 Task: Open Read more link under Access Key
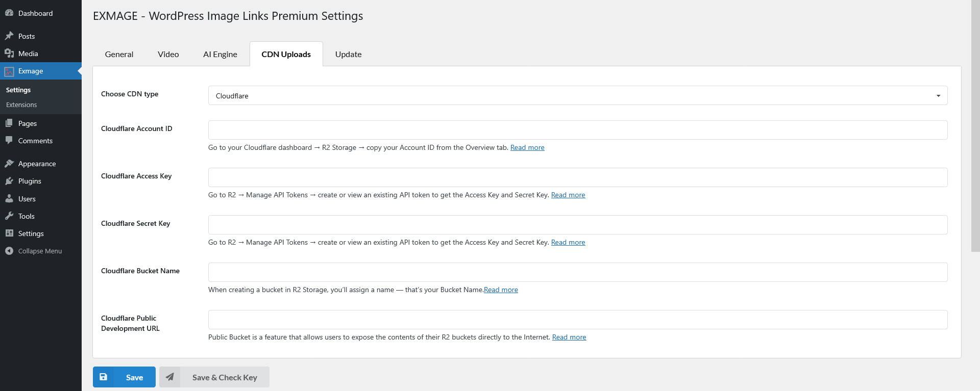click(x=568, y=195)
